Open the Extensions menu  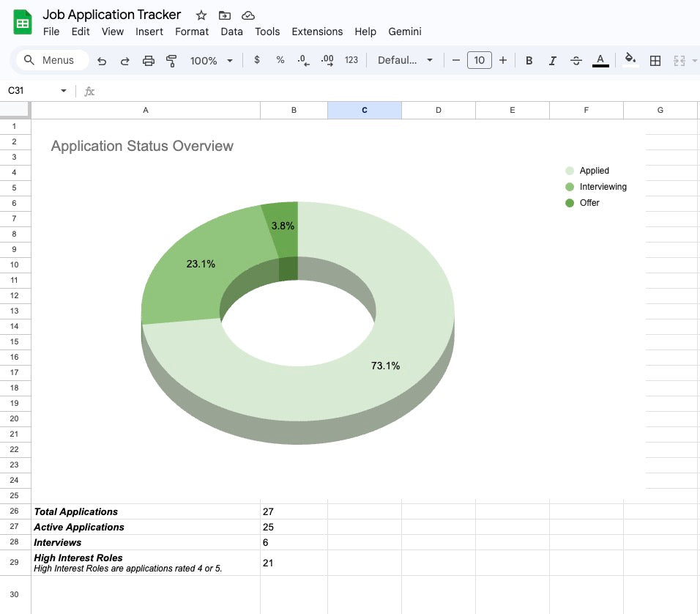click(x=317, y=32)
